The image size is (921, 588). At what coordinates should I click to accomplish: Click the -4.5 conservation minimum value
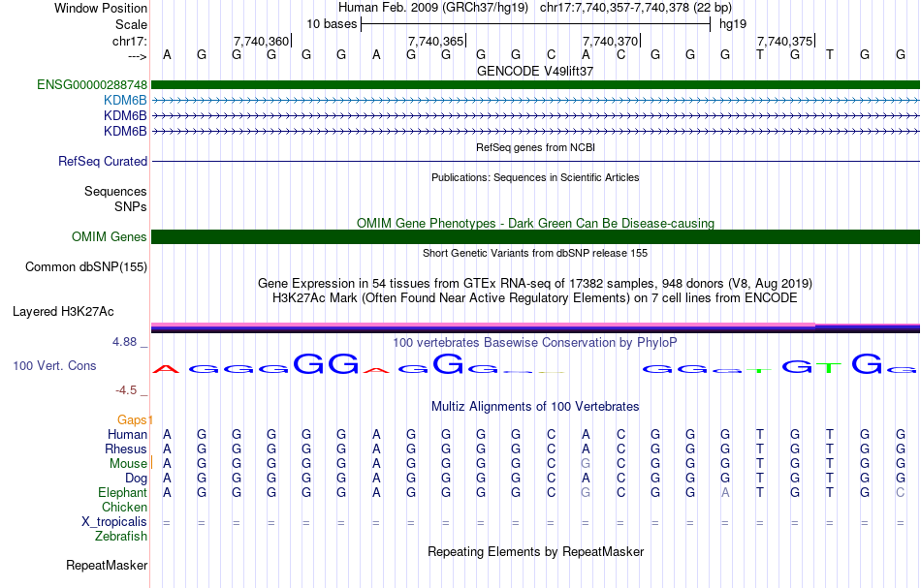(x=126, y=390)
